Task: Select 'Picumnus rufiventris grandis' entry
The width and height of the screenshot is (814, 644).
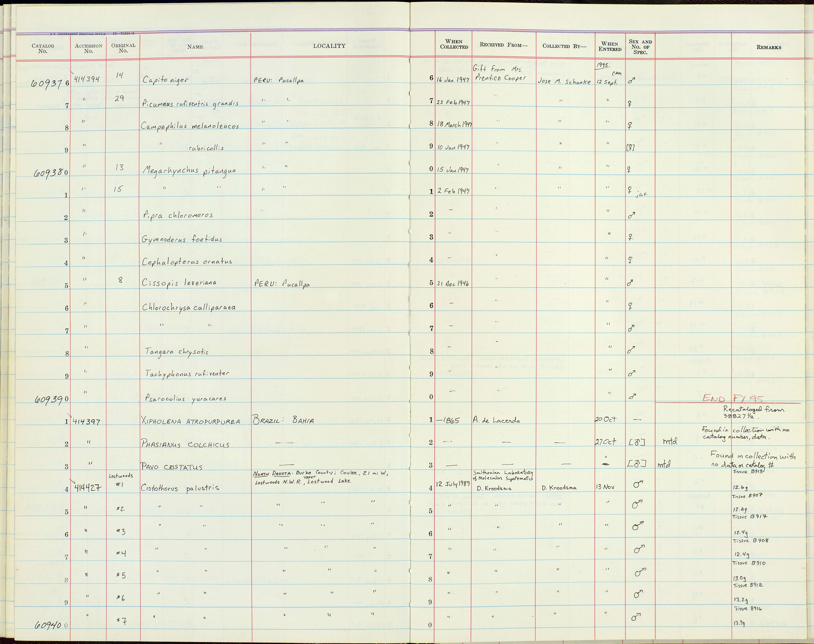Action: click(x=190, y=104)
